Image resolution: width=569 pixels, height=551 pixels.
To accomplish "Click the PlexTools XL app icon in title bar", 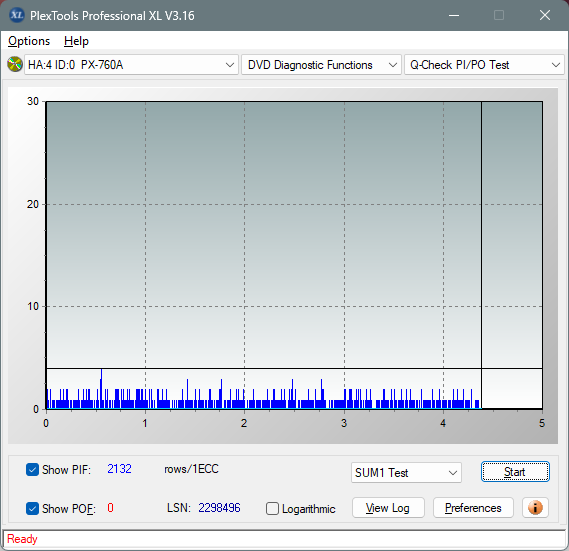I will point(16,15).
